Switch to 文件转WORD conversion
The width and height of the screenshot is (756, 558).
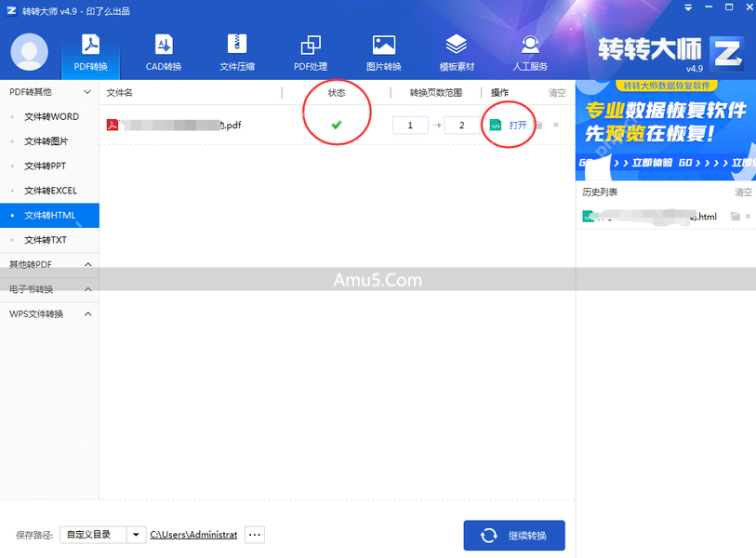(49, 116)
